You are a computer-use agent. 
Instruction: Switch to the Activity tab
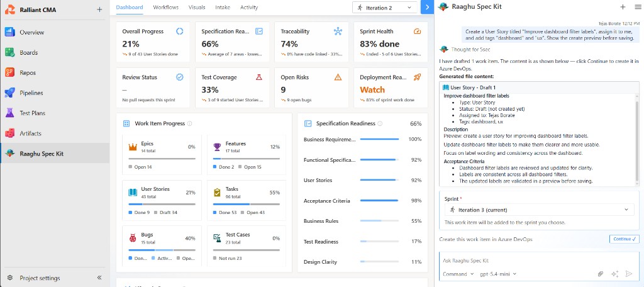point(249,7)
